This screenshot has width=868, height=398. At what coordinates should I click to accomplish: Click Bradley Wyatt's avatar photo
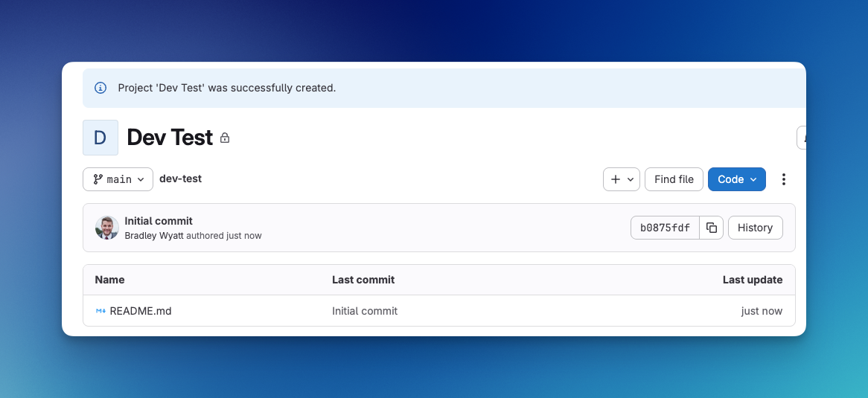tap(107, 228)
